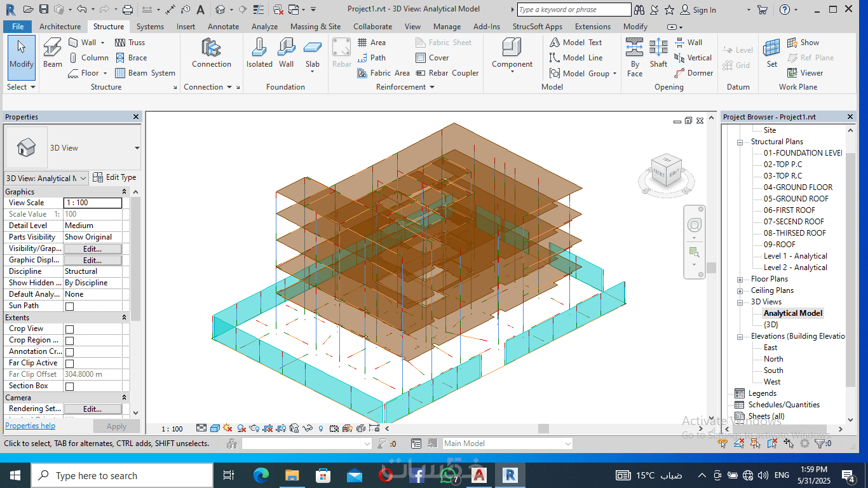Collapse the Graphics properties section

click(125, 192)
